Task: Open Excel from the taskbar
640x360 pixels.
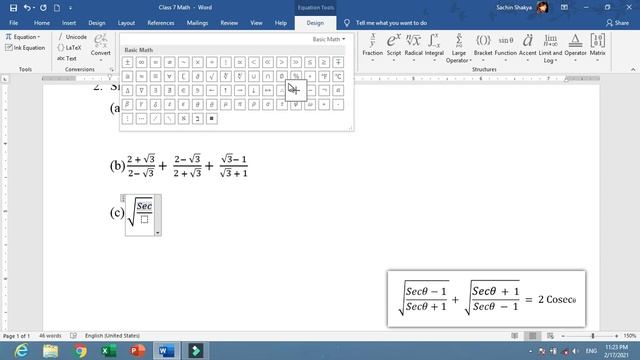Action: pyautogui.click(x=109, y=351)
